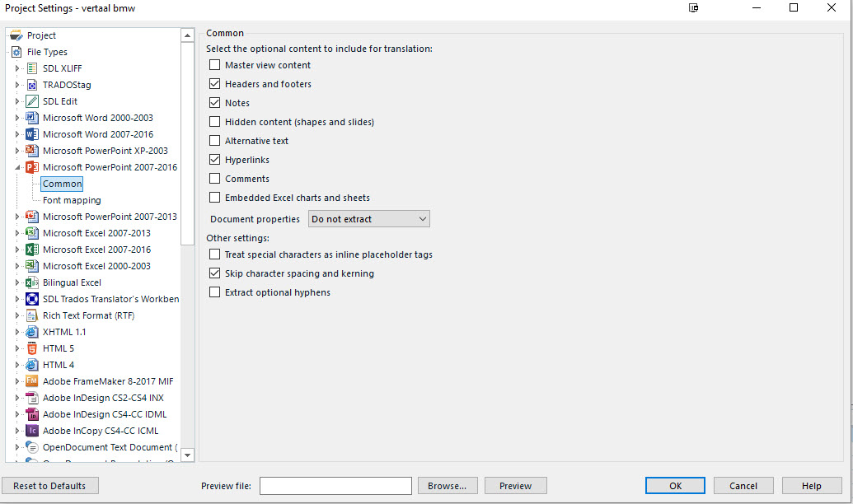The width and height of the screenshot is (853, 504).
Task: Collapse the Microsoft PowerPoint 2007-2016 node
Action: point(17,167)
